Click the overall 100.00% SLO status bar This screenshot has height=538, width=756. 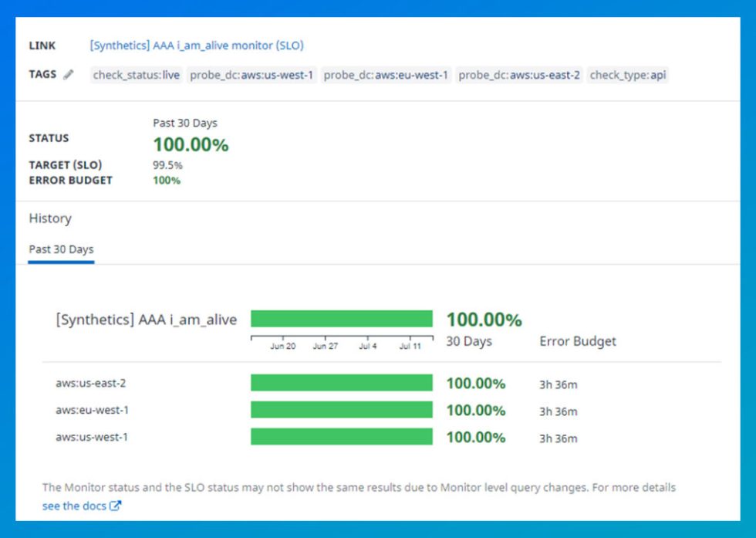click(343, 318)
